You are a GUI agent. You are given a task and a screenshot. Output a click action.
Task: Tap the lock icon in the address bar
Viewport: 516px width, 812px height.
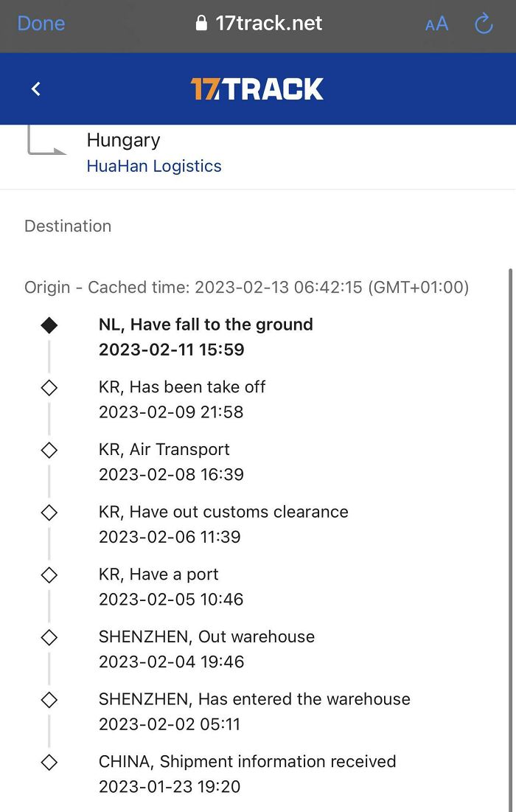[201, 24]
